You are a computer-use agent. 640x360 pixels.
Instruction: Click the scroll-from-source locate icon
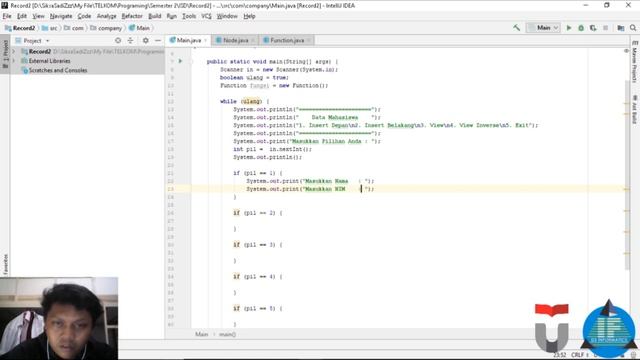tap(118, 40)
